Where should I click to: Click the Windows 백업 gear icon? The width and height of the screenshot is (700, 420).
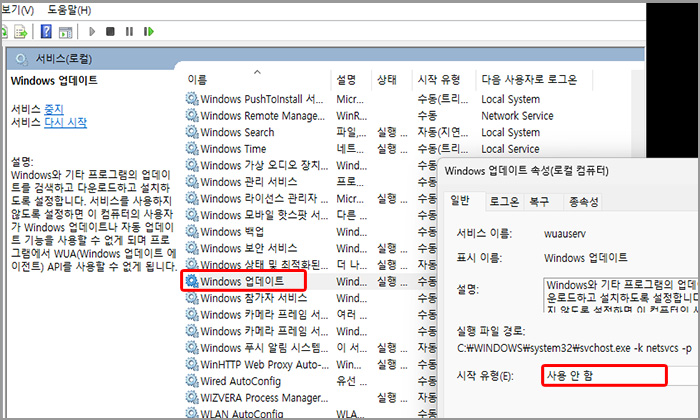pyautogui.click(x=192, y=231)
